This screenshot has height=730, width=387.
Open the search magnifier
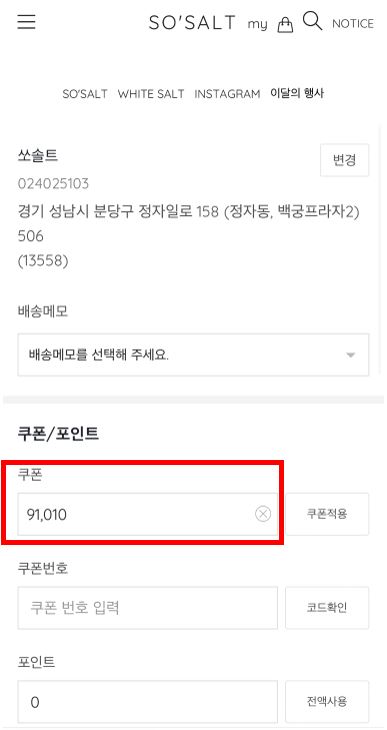[x=312, y=21]
